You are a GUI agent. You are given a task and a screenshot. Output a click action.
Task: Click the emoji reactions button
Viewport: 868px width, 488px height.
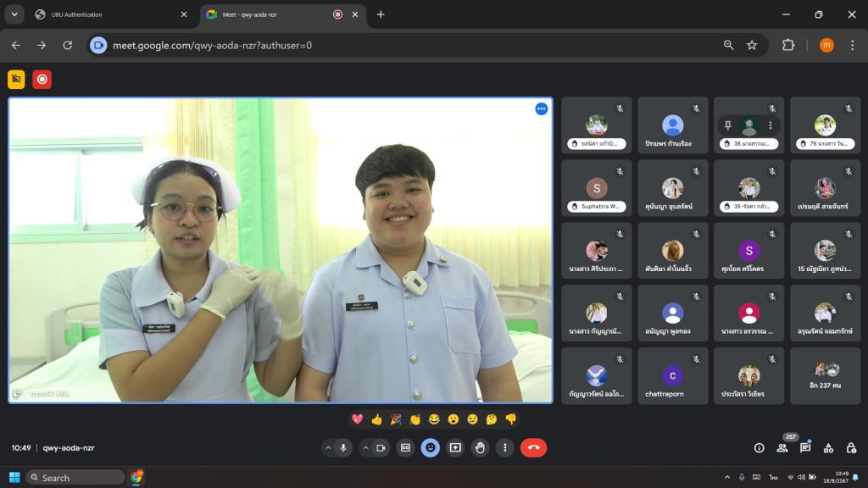click(x=431, y=447)
